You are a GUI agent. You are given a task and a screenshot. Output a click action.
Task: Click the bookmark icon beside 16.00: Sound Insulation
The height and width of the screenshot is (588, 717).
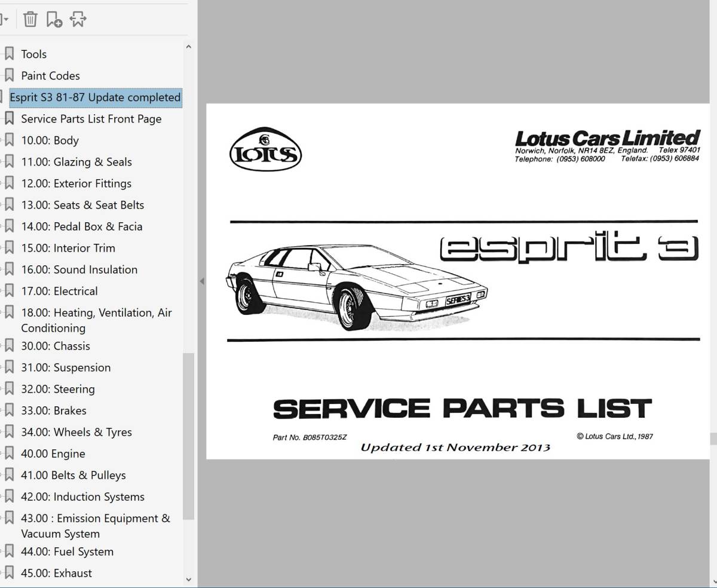(x=9, y=269)
